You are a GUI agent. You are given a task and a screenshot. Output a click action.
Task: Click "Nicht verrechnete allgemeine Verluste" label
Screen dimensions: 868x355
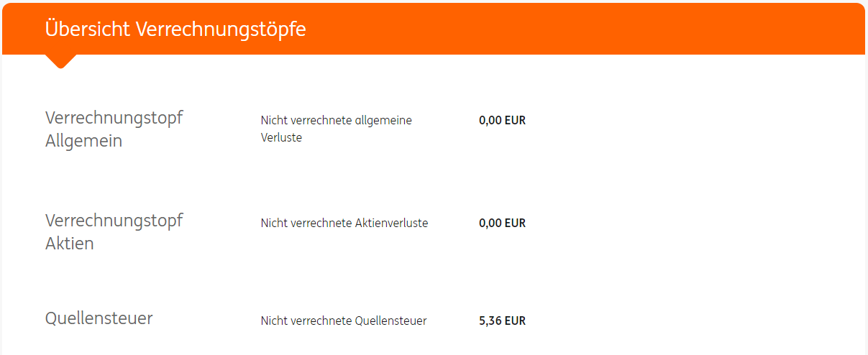coord(336,129)
